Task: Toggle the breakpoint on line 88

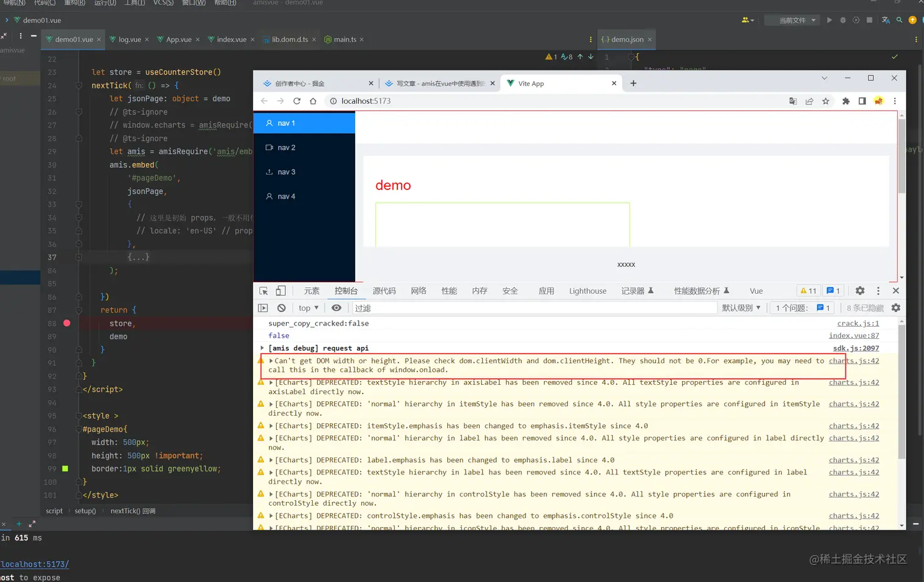Action: 67,323
